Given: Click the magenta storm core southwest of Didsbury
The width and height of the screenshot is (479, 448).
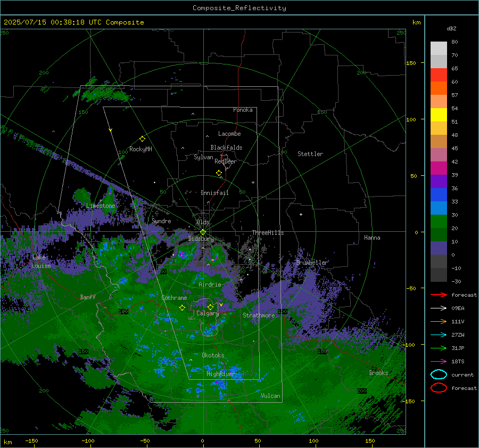Looking at the screenshot, I should point(182,254).
